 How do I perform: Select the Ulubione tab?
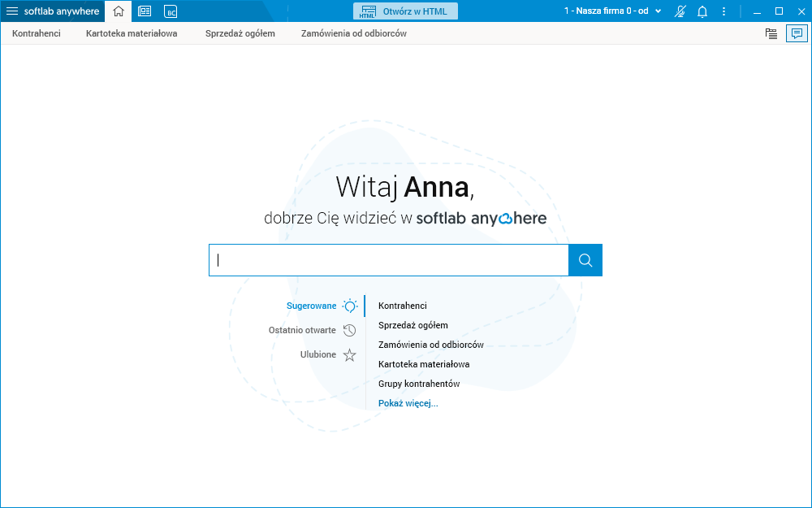318,354
